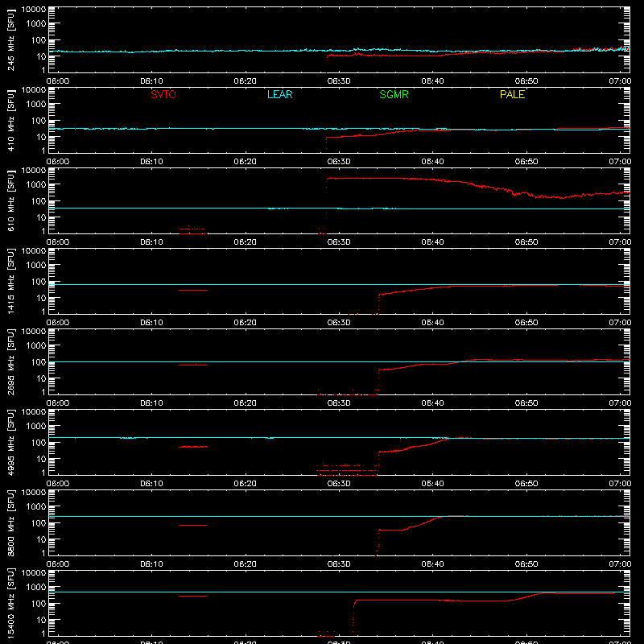Select the 245 MHz [SFU] axis title

tap(10, 39)
